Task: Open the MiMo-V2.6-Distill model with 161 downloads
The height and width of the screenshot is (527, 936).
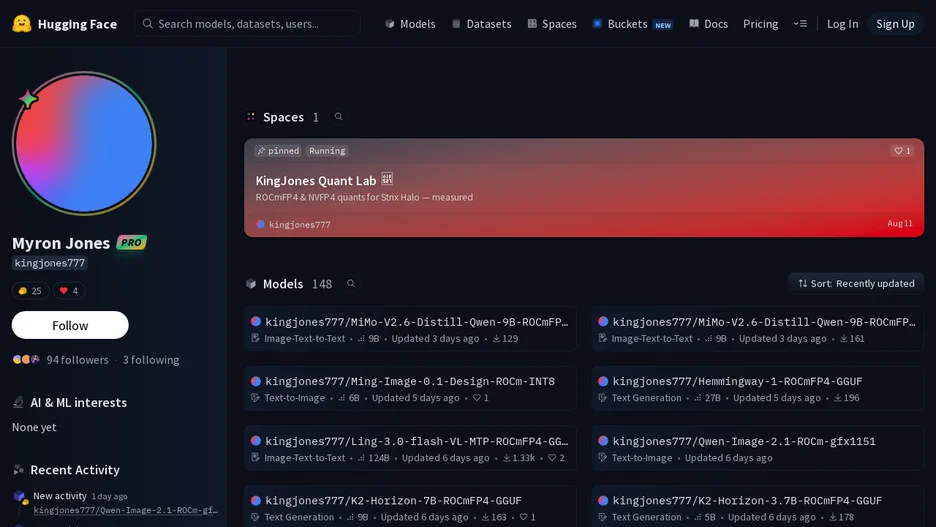Action: (758, 329)
